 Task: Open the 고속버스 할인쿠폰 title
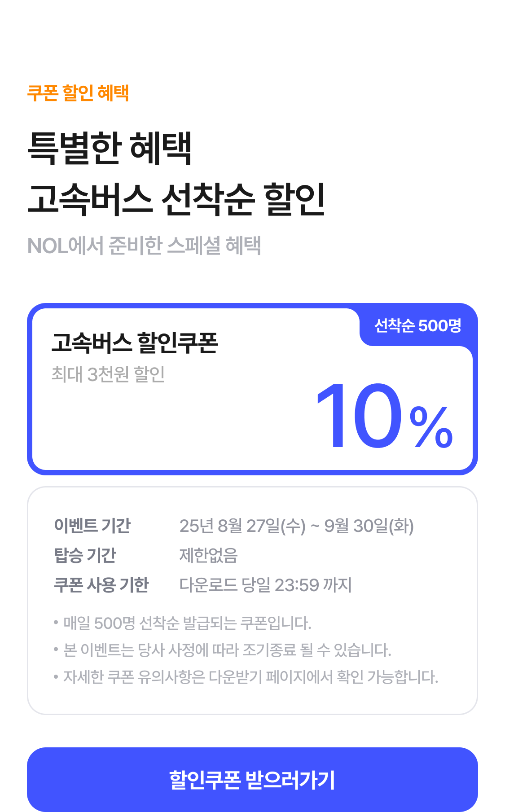[x=135, y=343]
